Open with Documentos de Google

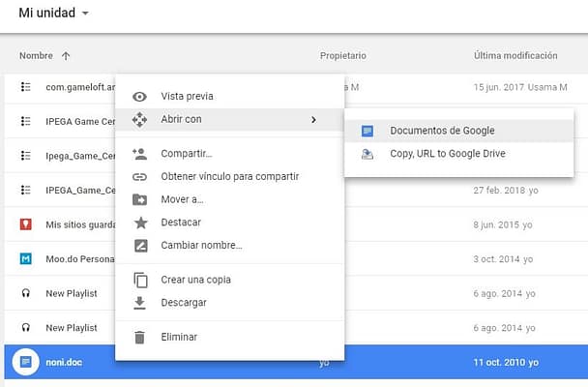[x=459, y=131]
